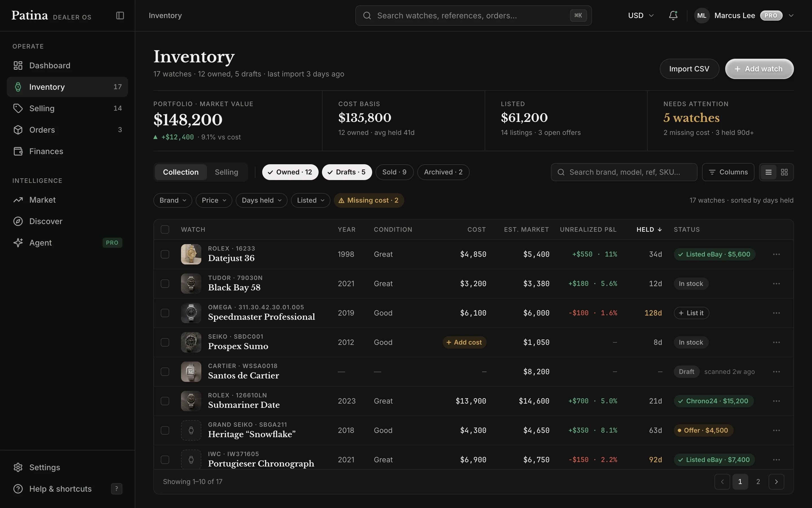
Task: Check the Speedmaster Professional row checkbox
Action: coord(165,313)
